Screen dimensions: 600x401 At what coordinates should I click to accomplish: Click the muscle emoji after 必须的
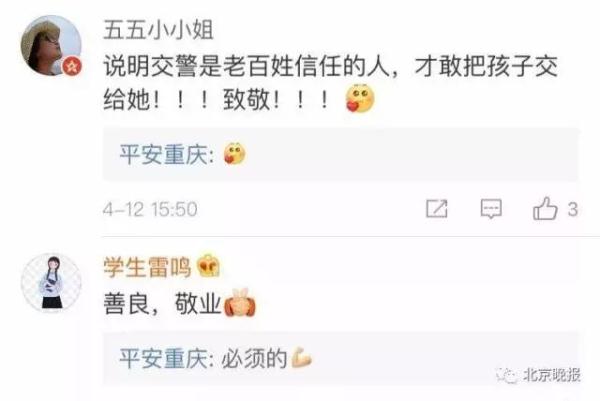[302, 359]
